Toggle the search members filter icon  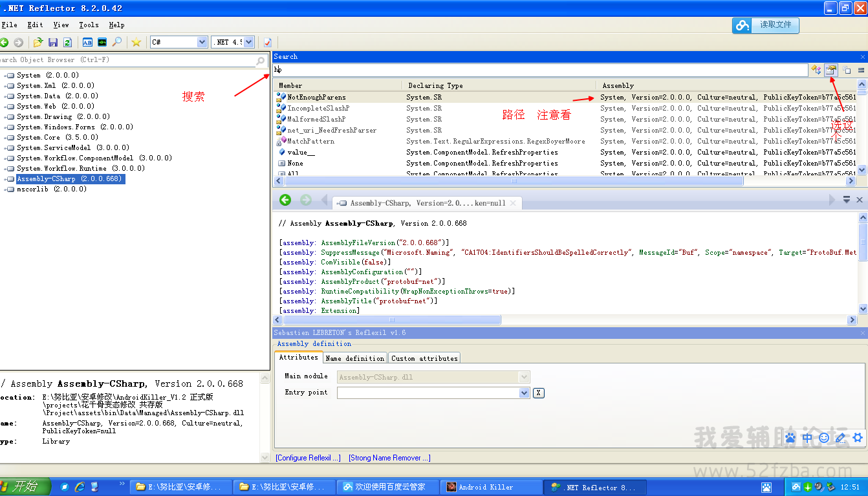pyautogui.click(x=831, y=70)
